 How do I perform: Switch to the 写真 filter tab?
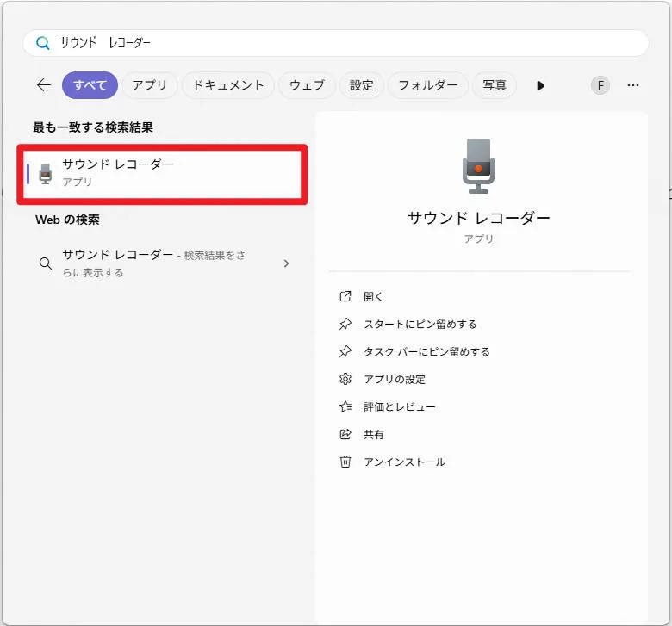pyautogui.click(x=495, y=85)
